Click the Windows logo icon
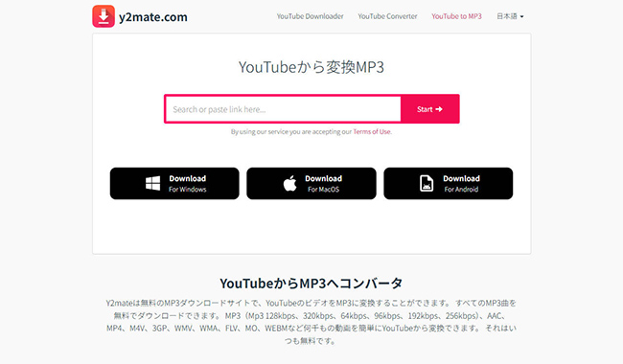The height and width of the screenshot is (364, 623). click(153, 183)
